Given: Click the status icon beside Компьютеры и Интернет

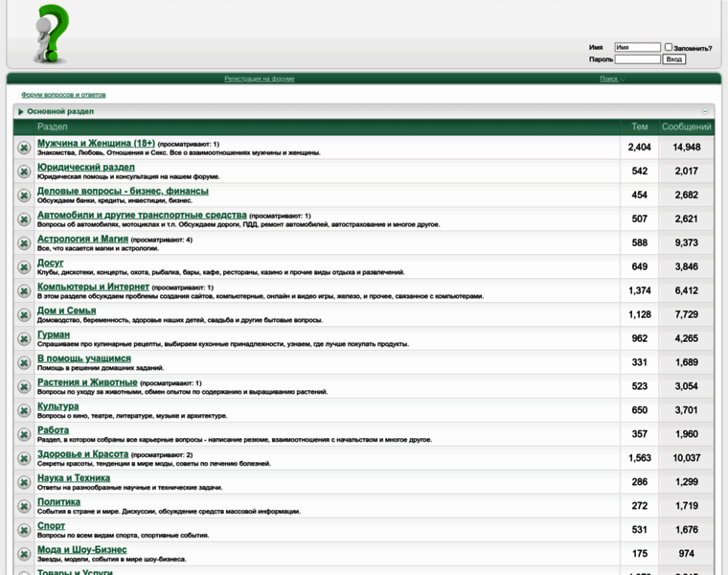Looking at the screenshot, I should click(x=24, y=291).
